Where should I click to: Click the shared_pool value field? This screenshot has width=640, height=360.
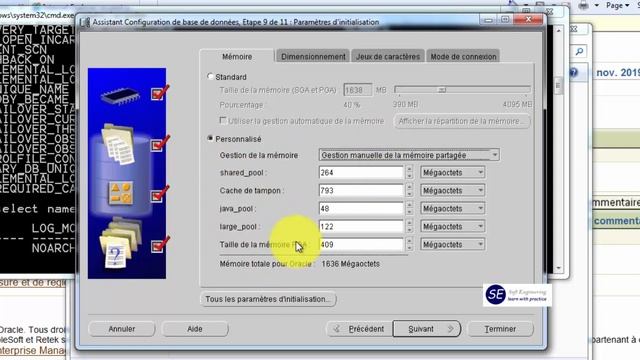coord(361,173)
